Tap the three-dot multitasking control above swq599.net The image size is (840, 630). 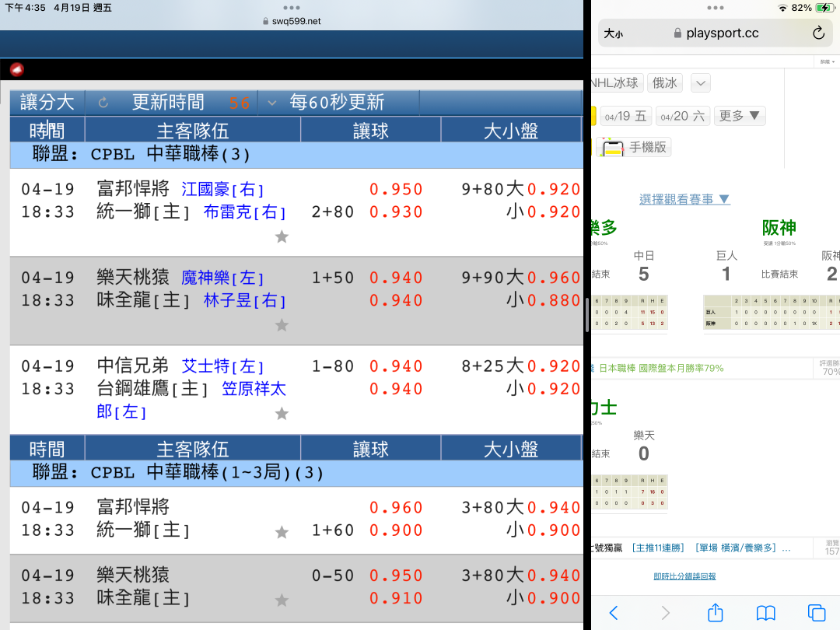point(292,8)
